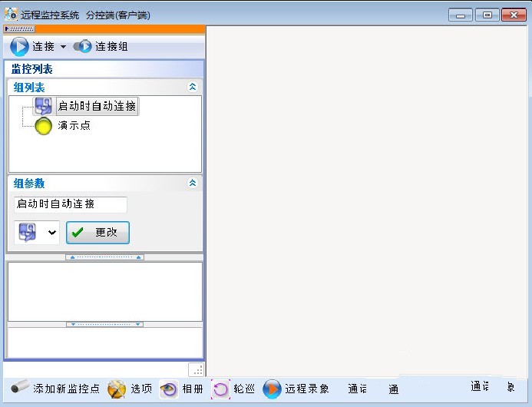The height and width of the screenshot is (407, 532).
Task: Collapse the 组参数 panel chevron
Action: pos(193,184)
